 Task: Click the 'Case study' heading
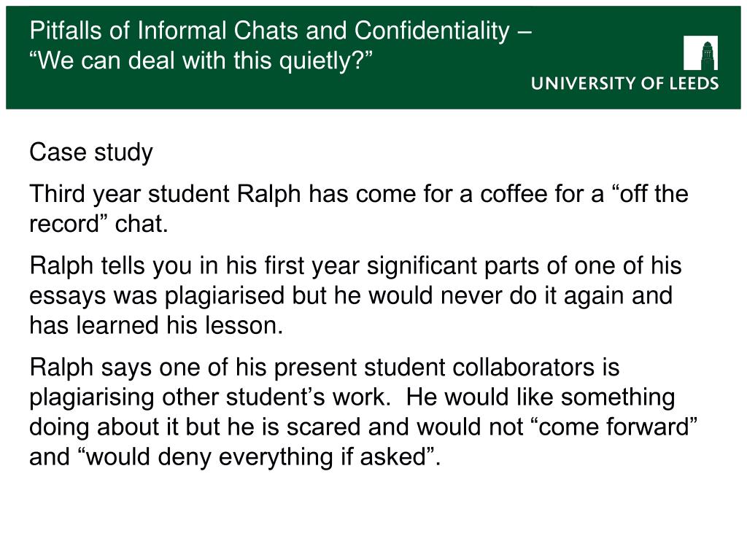coord(91,152)
